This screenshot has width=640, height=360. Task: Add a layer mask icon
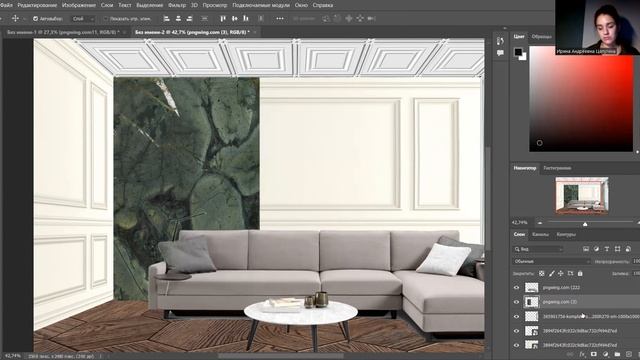(594, 354)
